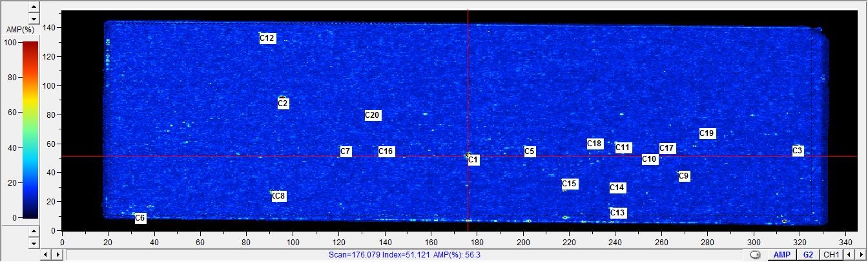Click the bottom-left scroll right arrow
This screenshot has height=262, width=868.
coord(57,255)
